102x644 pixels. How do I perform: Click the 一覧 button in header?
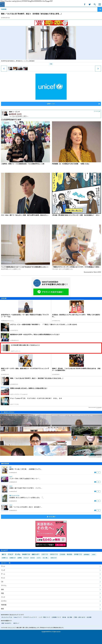100,9
